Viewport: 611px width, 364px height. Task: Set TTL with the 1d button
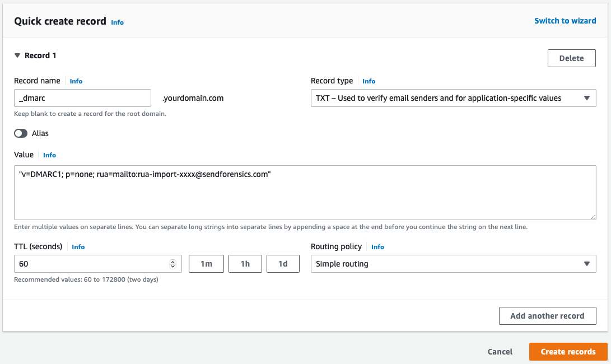(x=283, y=264)
